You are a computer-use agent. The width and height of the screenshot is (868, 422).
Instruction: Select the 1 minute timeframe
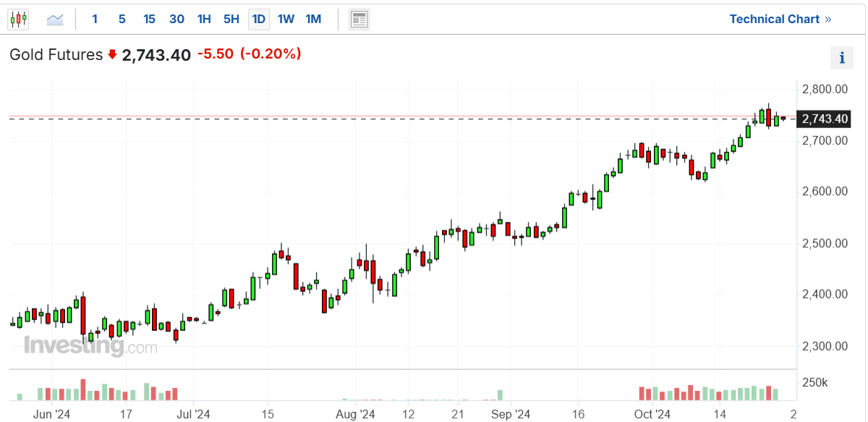pos(95,20)
